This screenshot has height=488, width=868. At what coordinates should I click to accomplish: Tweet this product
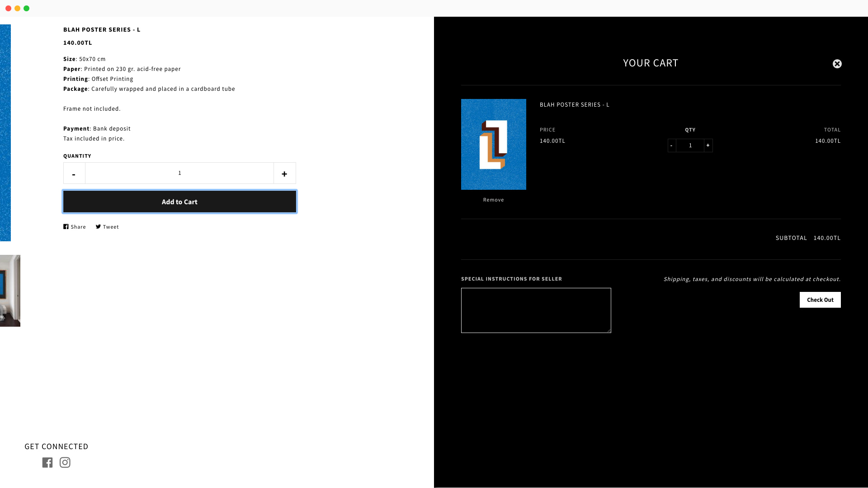click(107, 227)
